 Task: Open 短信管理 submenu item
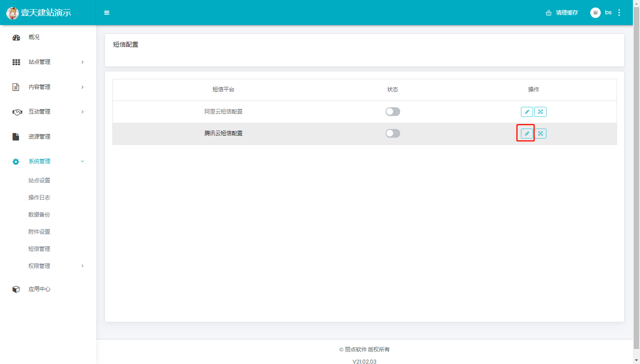[39, 249]
